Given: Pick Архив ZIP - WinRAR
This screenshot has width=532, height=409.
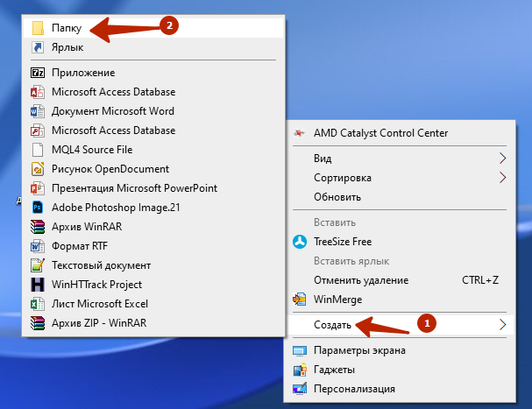Looking at the screenshot, I should [x=153, y=323].
